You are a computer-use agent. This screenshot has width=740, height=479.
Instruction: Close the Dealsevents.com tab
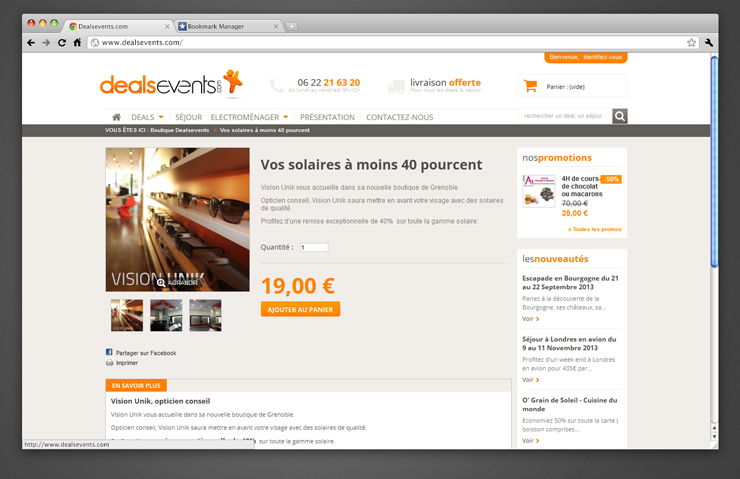click(167, 26)
